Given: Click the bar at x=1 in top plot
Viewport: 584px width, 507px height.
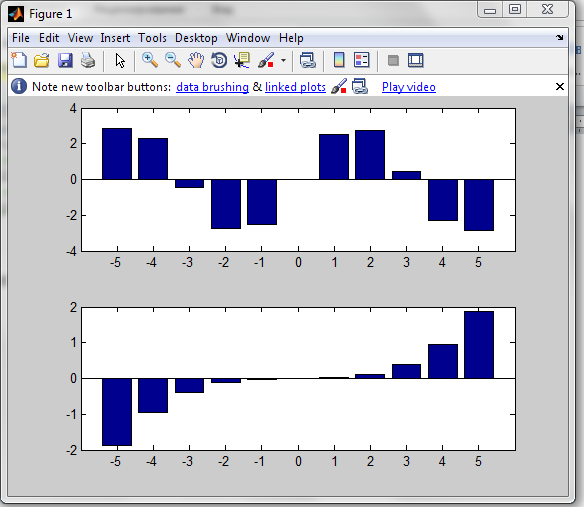Looking at the screenshot, I should 334,157.
